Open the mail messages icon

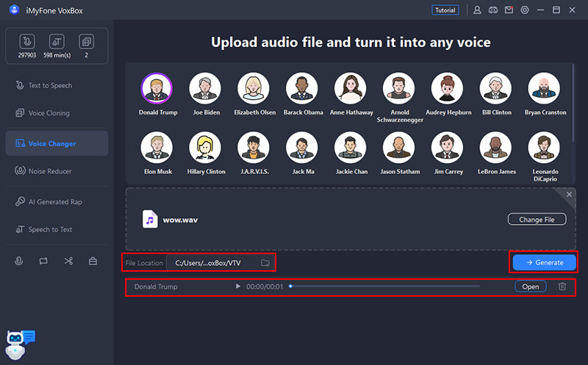tap(509, 10)
